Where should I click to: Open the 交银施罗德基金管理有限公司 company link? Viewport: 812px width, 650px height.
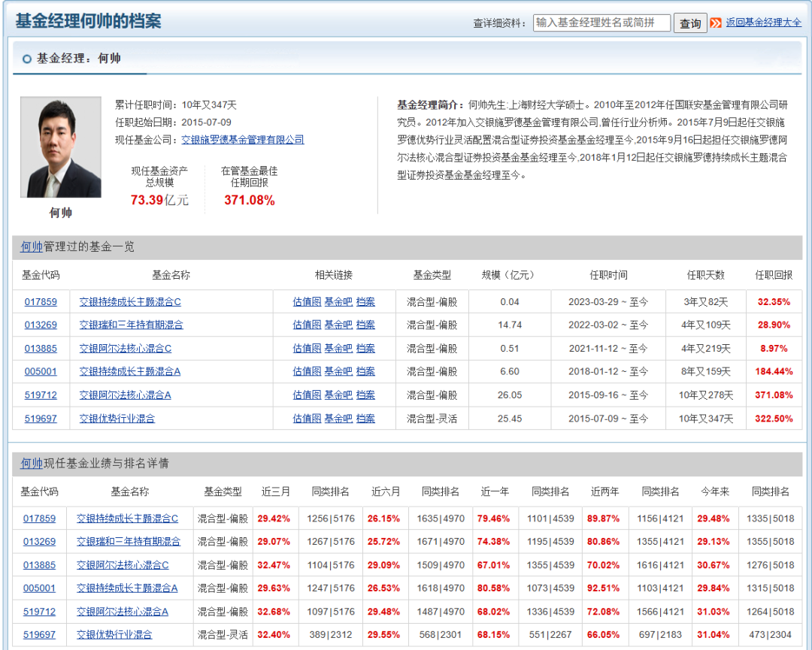click(243, 140)
